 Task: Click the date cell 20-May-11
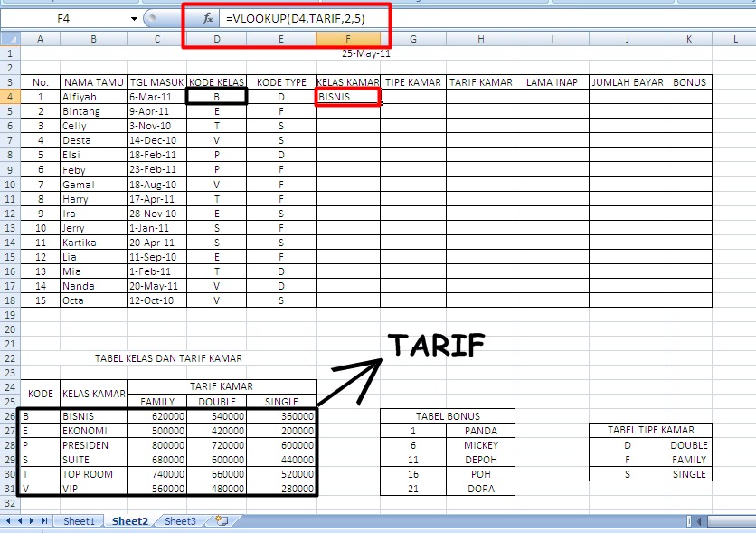click(156, 286)
